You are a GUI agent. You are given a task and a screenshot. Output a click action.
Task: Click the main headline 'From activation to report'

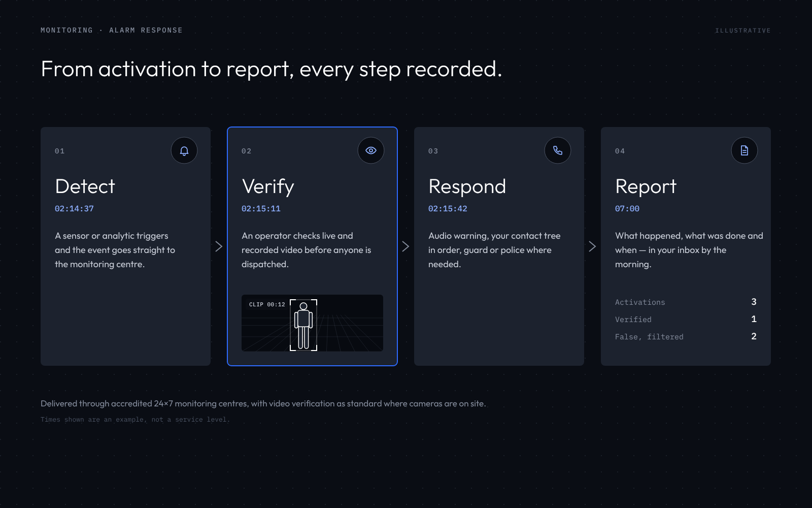click(272, 70)
